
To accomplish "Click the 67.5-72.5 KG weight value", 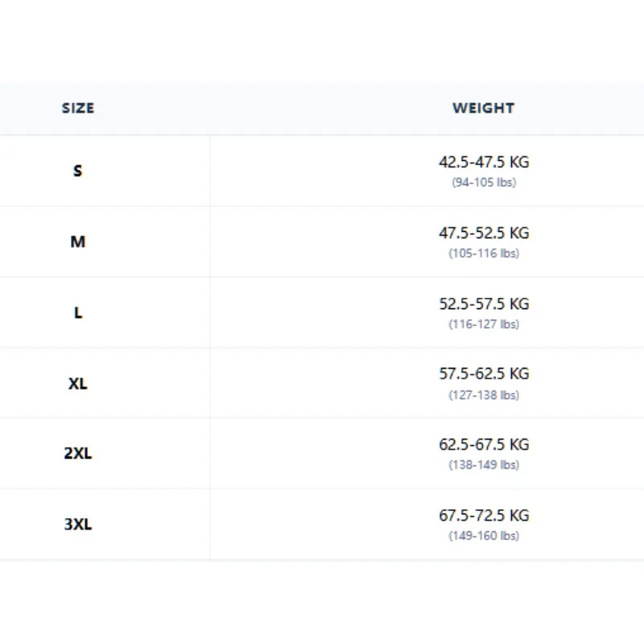I will click(x=484, y=516).
